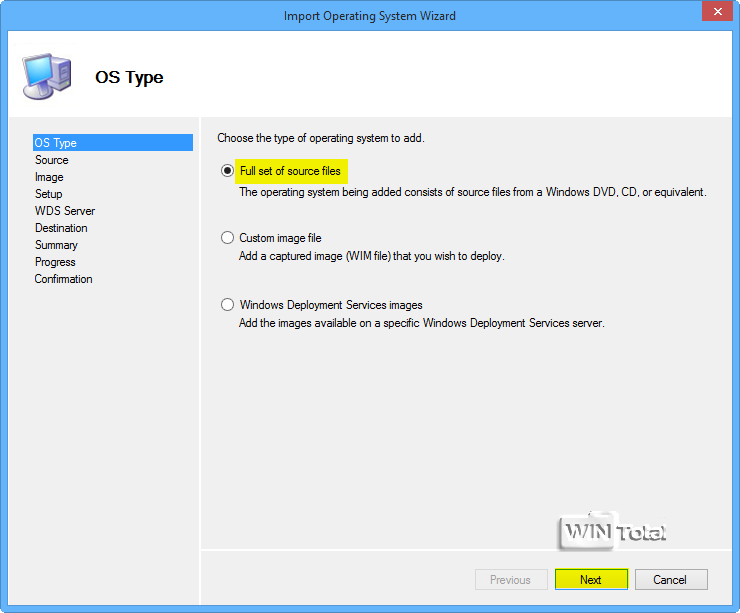Select the Full set of source files option

[228, 171]
